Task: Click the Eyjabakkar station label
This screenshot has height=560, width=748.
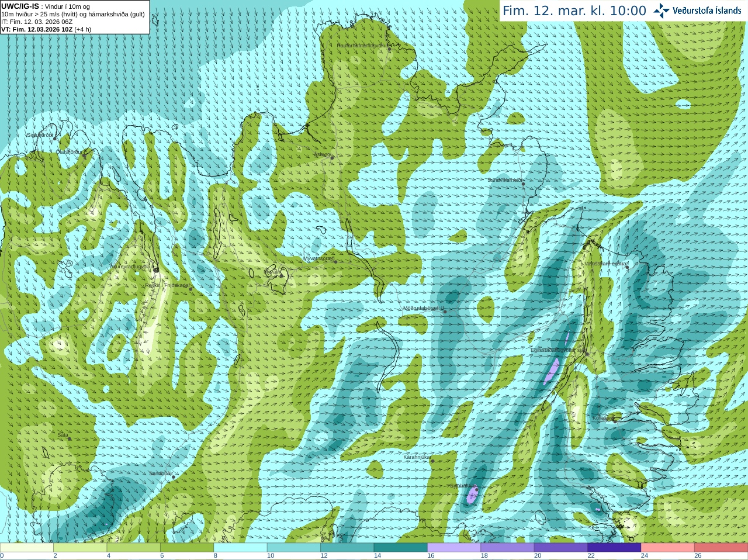Action: (x=462, y=486)
